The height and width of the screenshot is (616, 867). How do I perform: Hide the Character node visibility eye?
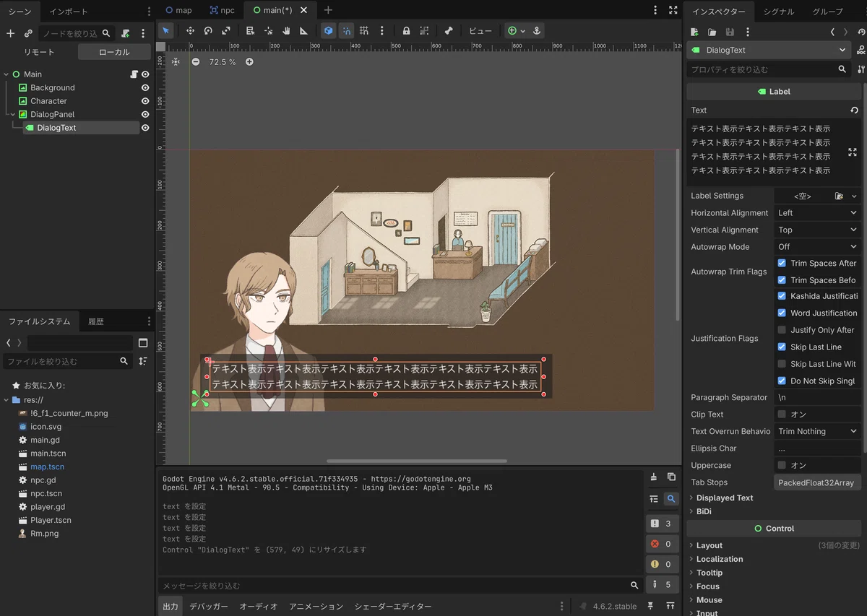145,101
